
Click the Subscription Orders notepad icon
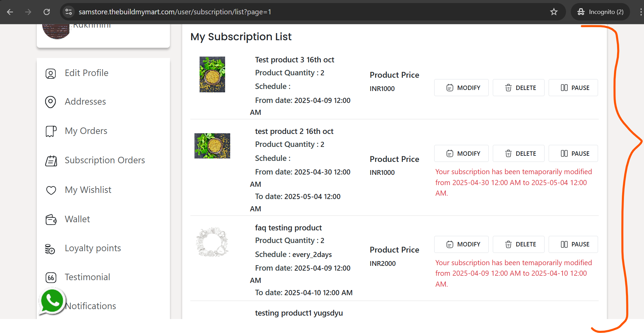tap(51, 161)
